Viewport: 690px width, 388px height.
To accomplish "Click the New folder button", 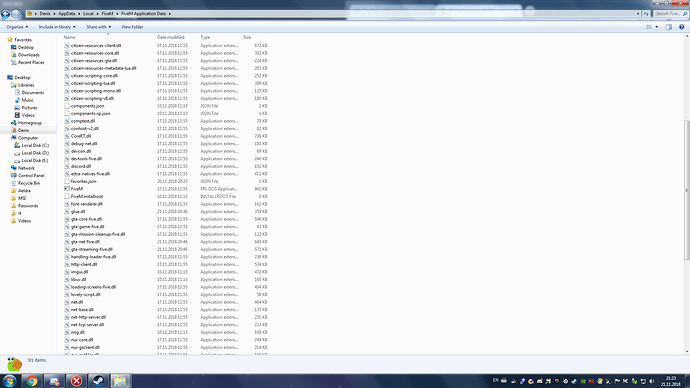I will [132, 27].
